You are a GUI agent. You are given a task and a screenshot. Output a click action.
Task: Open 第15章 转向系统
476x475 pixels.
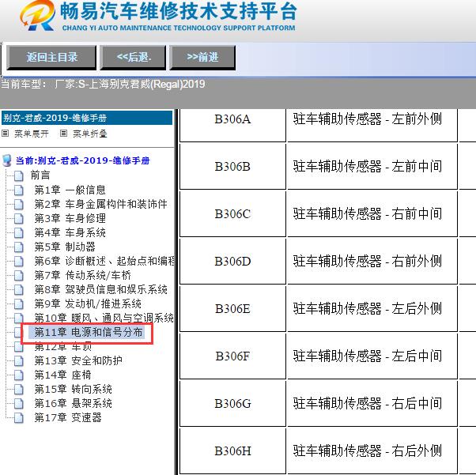[x=73, y=390]
